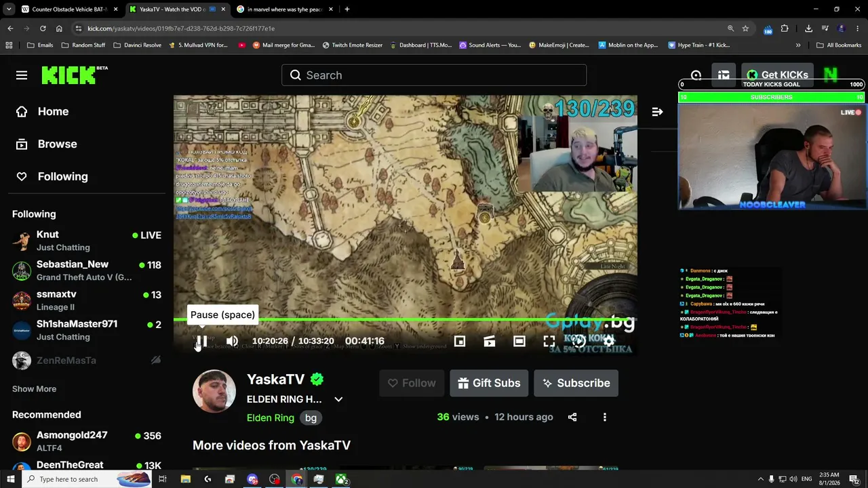
Task: Open Asmongold247 recommended channel
Action: (x=87, y=441)
